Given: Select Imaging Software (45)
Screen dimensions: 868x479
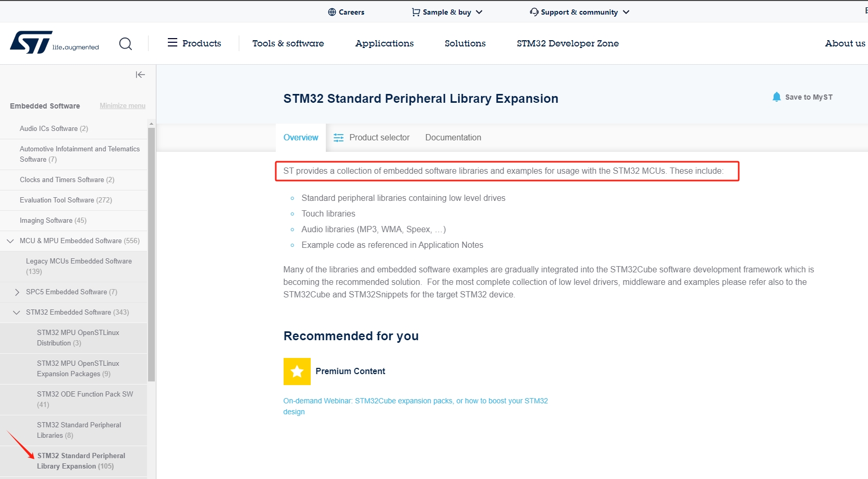Looking at the screenshot, I should coord(53,220).
